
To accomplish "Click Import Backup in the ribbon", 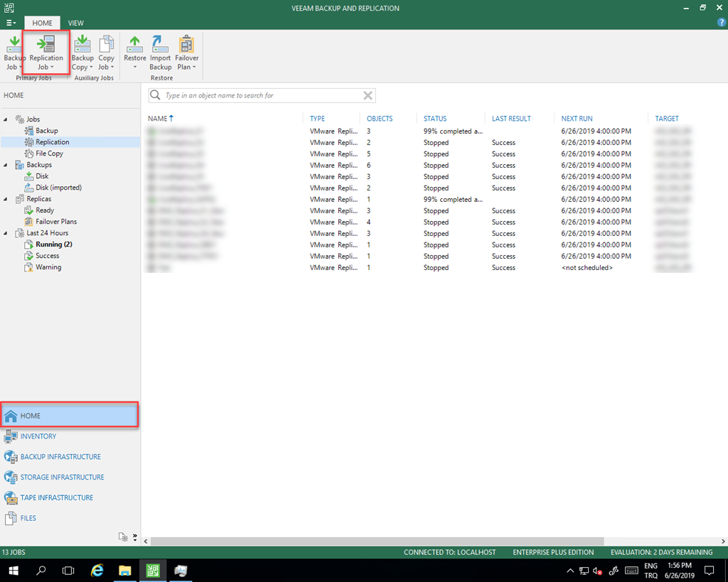I will coord(160,53).
